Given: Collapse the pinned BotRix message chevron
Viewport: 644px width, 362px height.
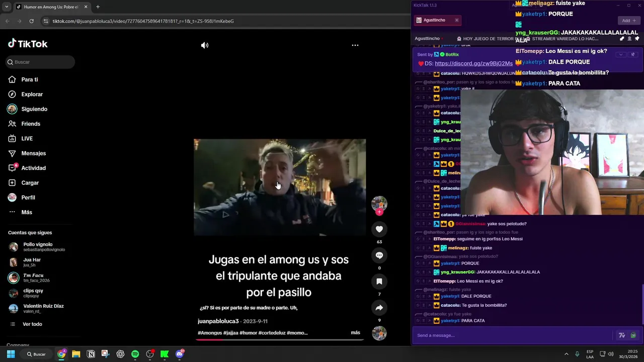Looking at the screenshot, I should coord(621,54).
